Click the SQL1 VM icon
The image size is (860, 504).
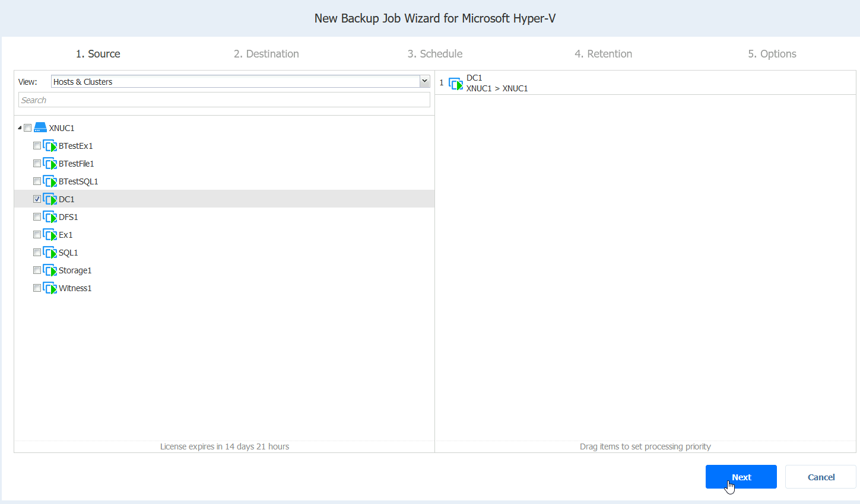point(50,253)
